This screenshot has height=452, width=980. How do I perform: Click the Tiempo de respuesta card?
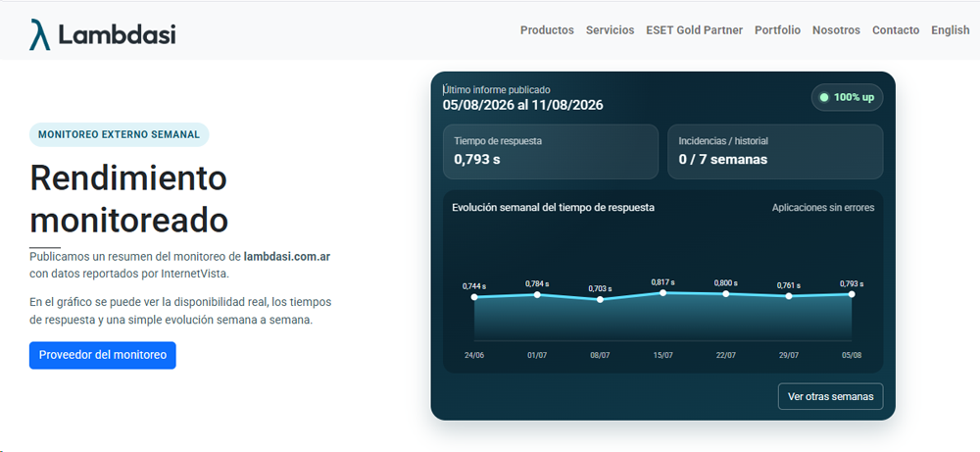point(551,152)
